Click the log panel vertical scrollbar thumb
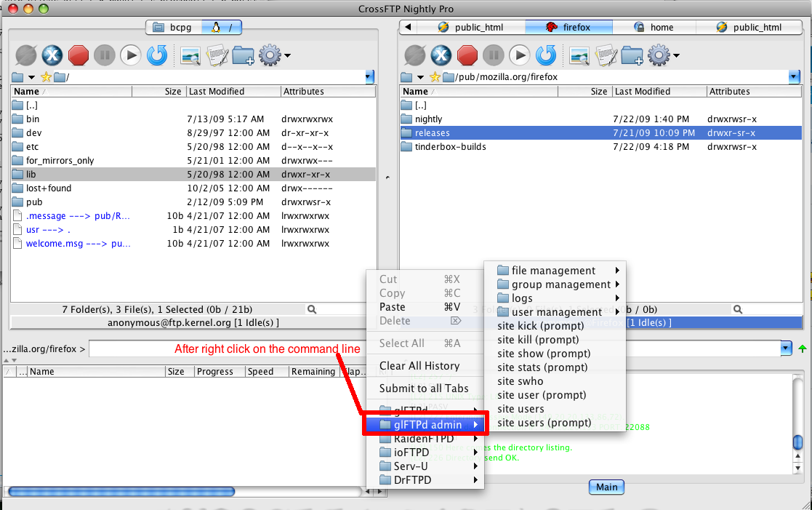Viewport: 812px width, 510px height. [798, 442]
